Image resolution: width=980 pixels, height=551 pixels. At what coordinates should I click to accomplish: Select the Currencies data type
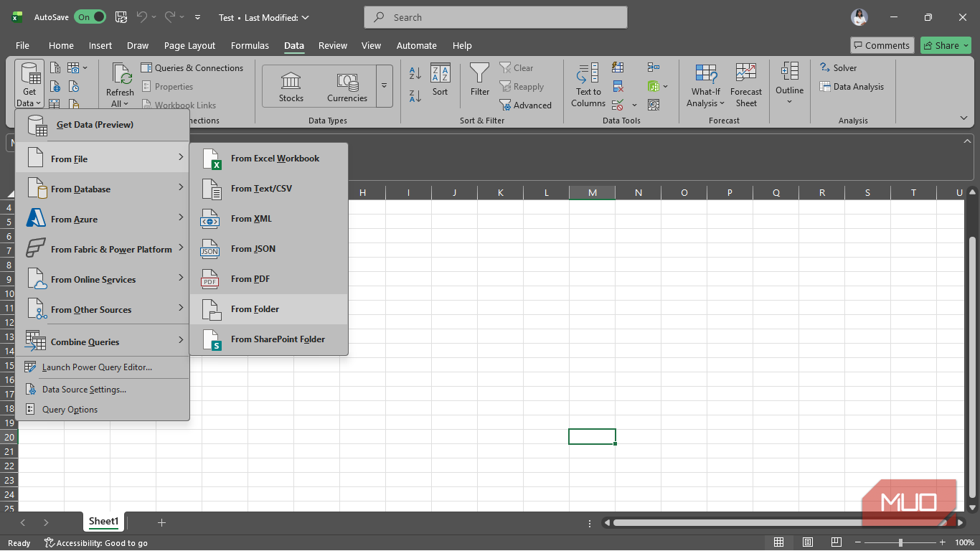[347, 87]
